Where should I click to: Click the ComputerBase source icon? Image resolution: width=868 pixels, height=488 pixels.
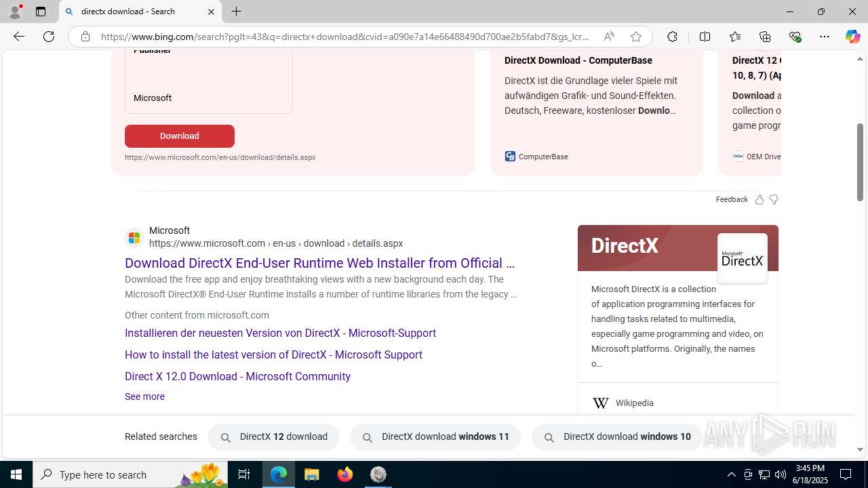tap(510, 157)
